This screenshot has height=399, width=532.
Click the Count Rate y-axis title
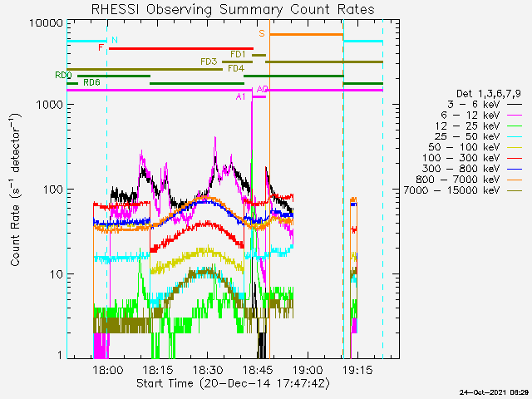[x=16, y=190]
